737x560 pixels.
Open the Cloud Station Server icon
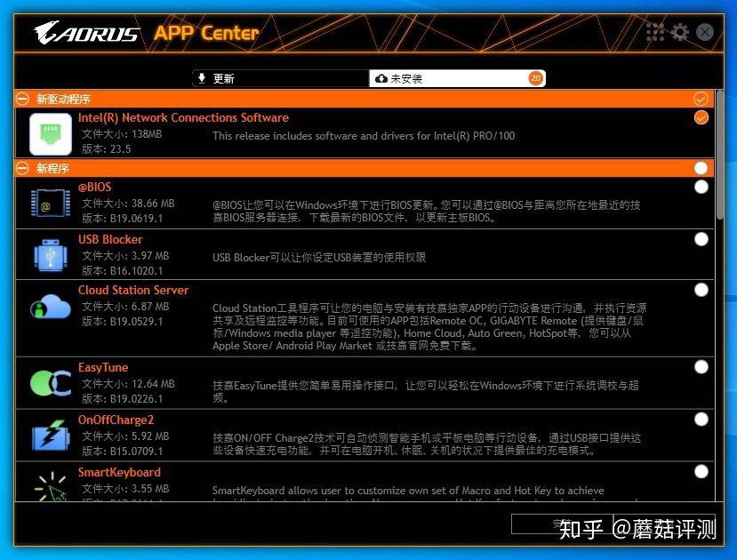click(x=50, y=307)
